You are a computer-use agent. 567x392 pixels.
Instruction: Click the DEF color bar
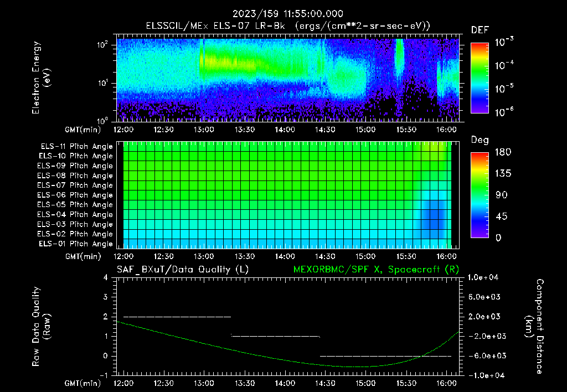point(480,78)
